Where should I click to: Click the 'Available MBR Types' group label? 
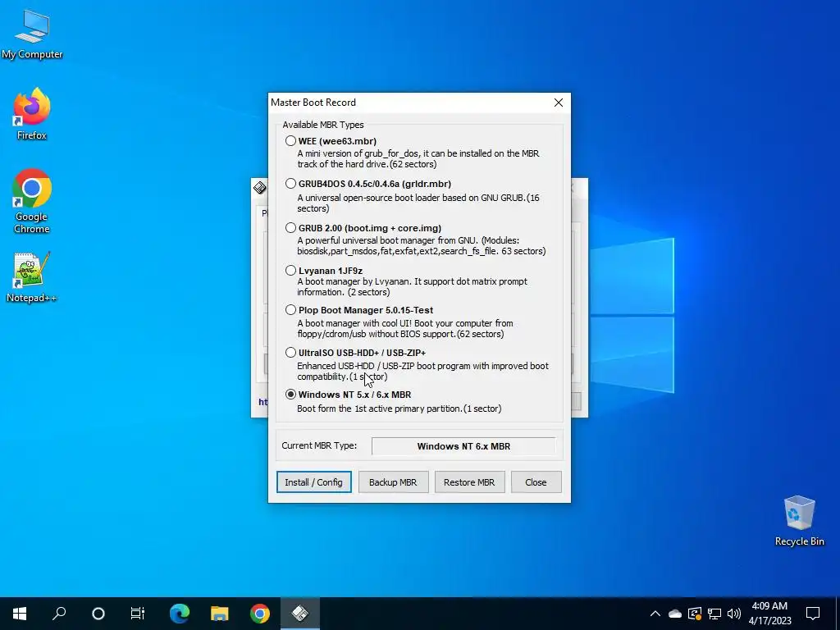[323, 125]
